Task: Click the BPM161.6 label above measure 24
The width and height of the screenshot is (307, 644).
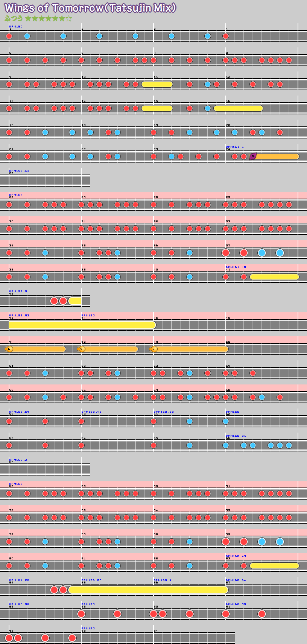Action: (x=234, y=147)
